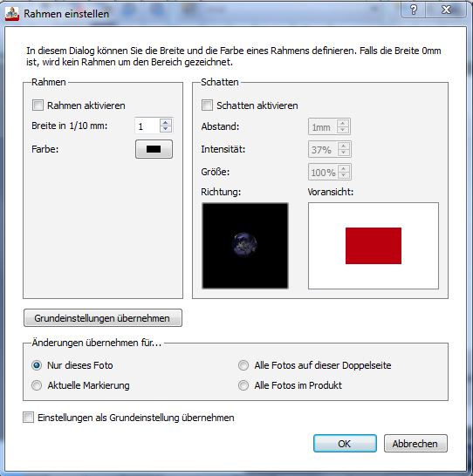Decrease the Breite value with down arrow
This screenshot has width=473, height=476.
pos(166,129)
